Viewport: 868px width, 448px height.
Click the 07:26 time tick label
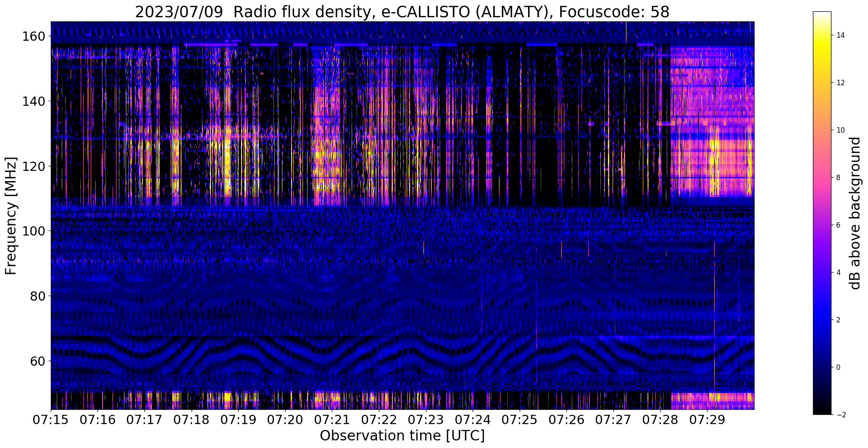(x=566, y=419)
